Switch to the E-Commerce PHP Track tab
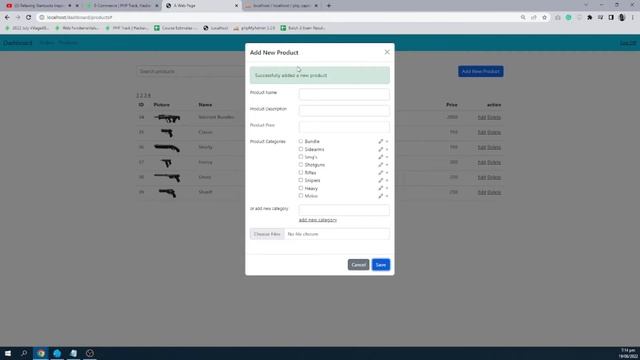This screenshot has height=360, width=640. (121, 6)
